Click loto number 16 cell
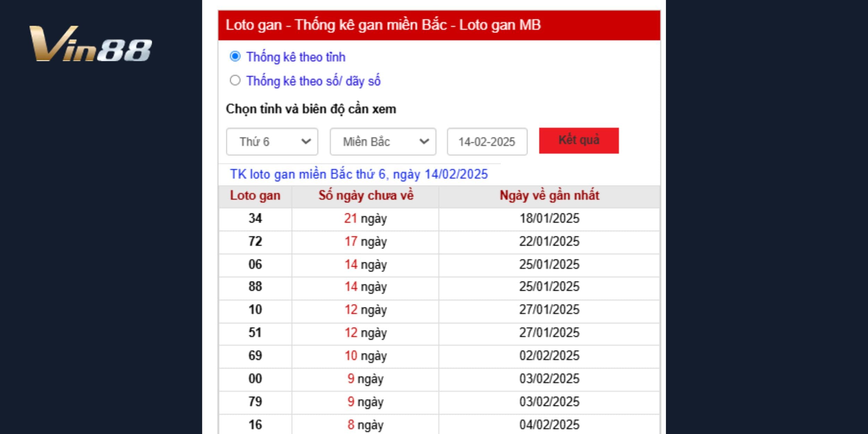This screenshot has width=868, height=434. [255, 425]
